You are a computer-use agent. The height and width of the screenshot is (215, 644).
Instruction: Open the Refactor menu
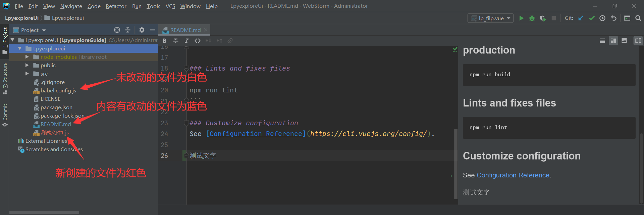(x=116, y=6)
